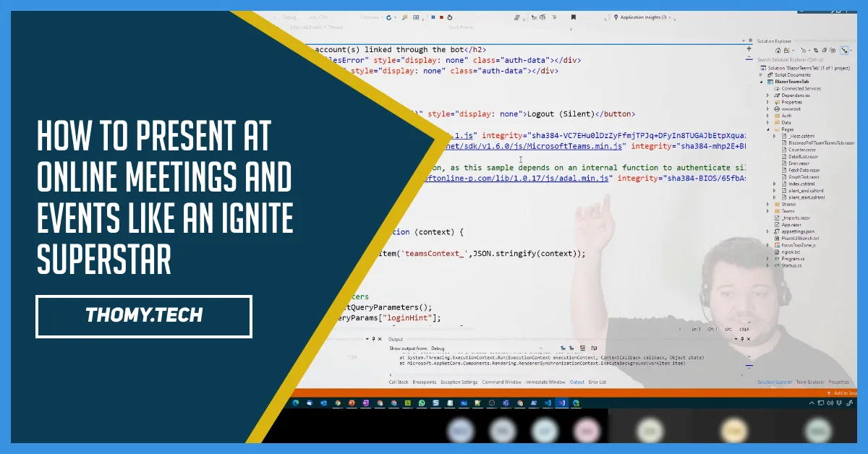The width and height of the screenshot is (868, 454).
Task: Switch to the Error List tab
Action: coord(597,381)
